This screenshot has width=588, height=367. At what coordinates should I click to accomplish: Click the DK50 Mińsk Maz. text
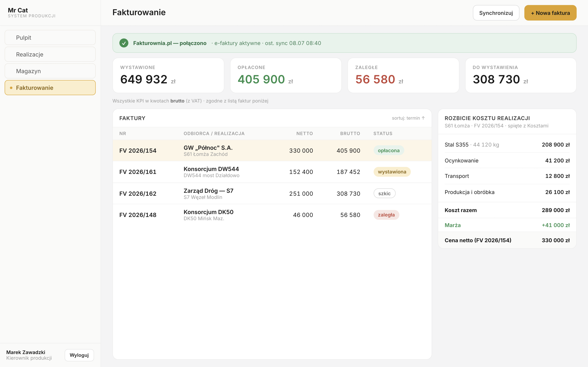tap(204, 218)
